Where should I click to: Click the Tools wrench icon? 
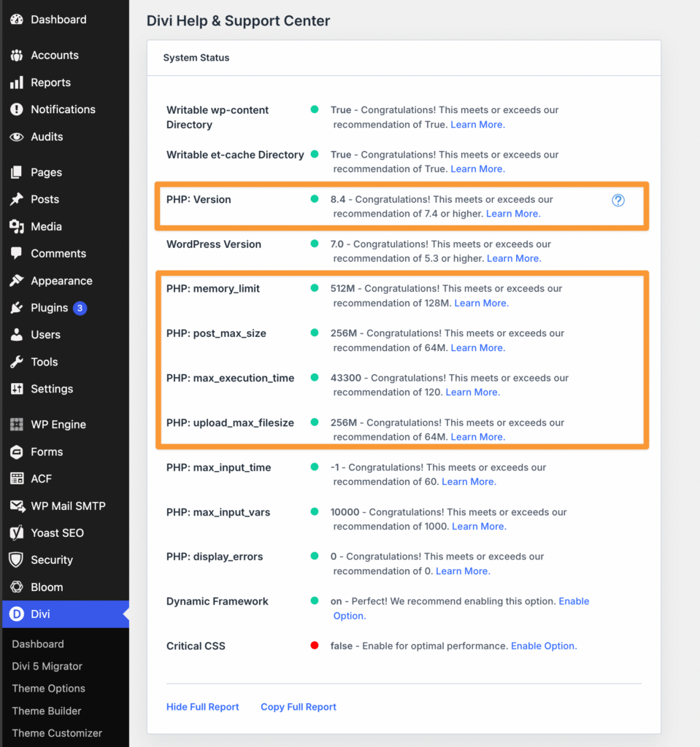tap(17, 362)
